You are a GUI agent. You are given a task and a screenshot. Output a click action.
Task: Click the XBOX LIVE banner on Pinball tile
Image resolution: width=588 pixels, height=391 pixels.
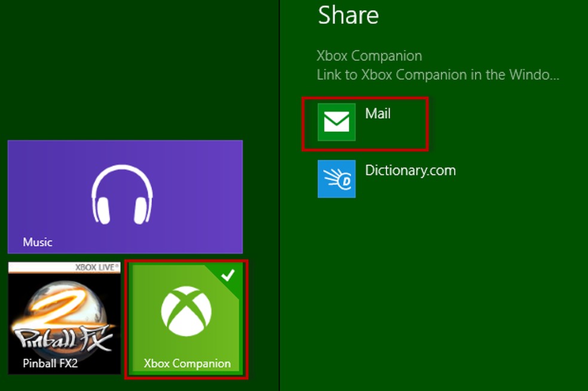(65, 267)
